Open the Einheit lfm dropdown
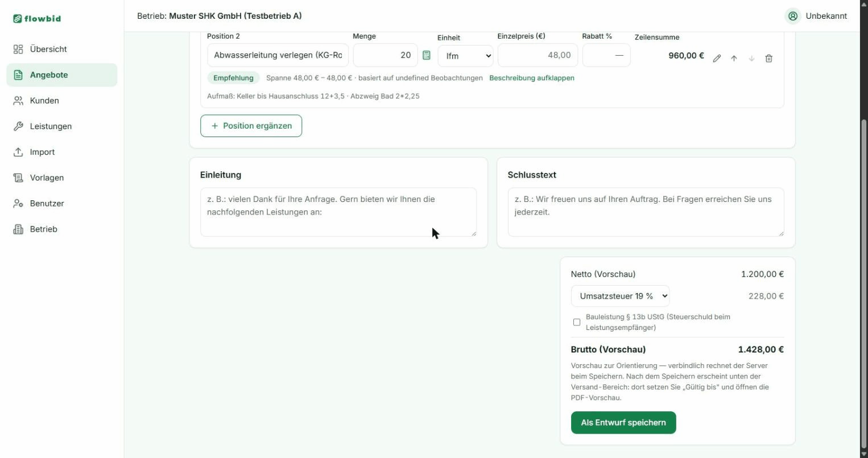Image resolution: width=868 pixels, height=458 pixels. (x=465, y=56)
